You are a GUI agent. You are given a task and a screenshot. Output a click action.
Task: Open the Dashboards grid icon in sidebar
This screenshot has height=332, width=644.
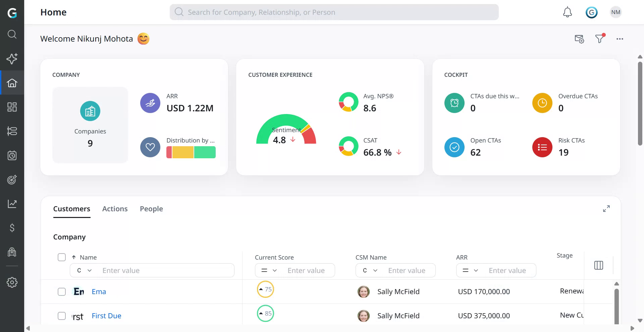click(12, 107)
